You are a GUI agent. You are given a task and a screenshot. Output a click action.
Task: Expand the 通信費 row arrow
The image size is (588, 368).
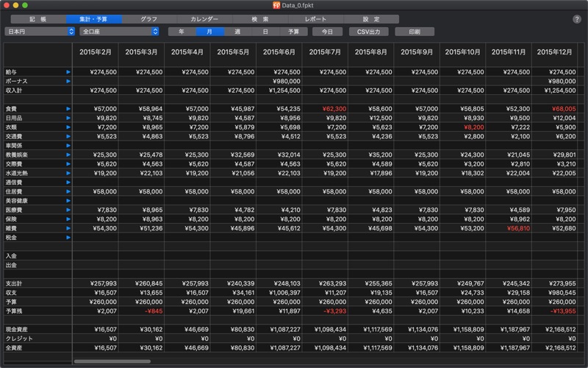tap(68, 183)
